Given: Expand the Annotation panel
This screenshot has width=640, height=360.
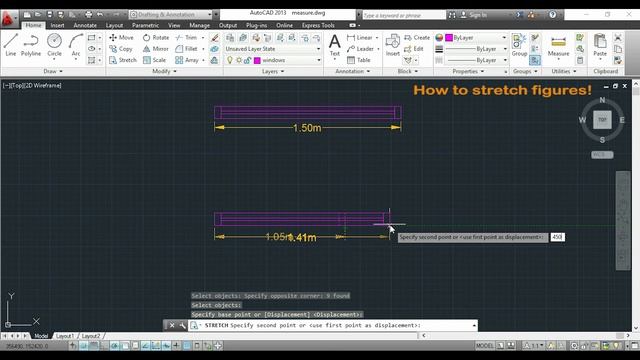Looking at the screenshot, I should tap(353, 71).
